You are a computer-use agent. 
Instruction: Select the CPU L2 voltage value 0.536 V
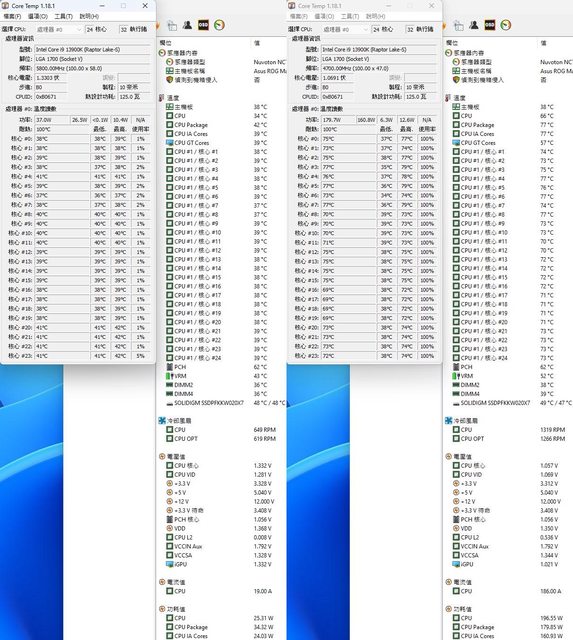click(x=549, y=537)
